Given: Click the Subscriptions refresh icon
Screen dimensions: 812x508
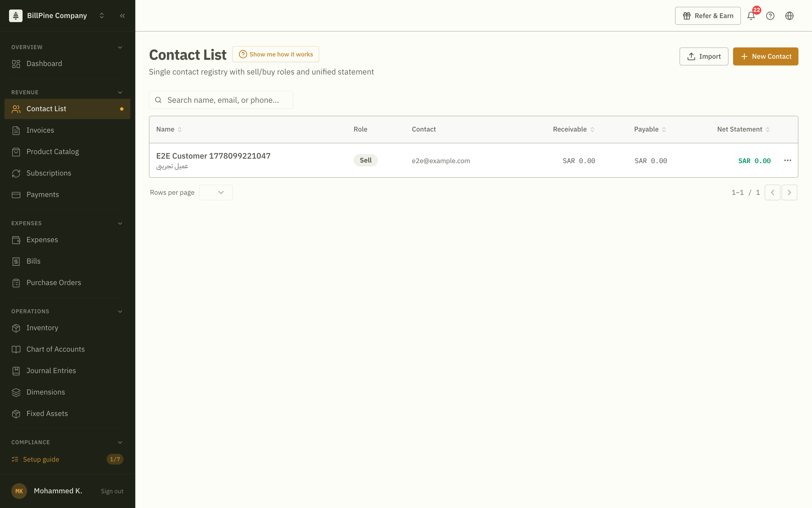Looking at the screenshot, I should click(16, 173).
